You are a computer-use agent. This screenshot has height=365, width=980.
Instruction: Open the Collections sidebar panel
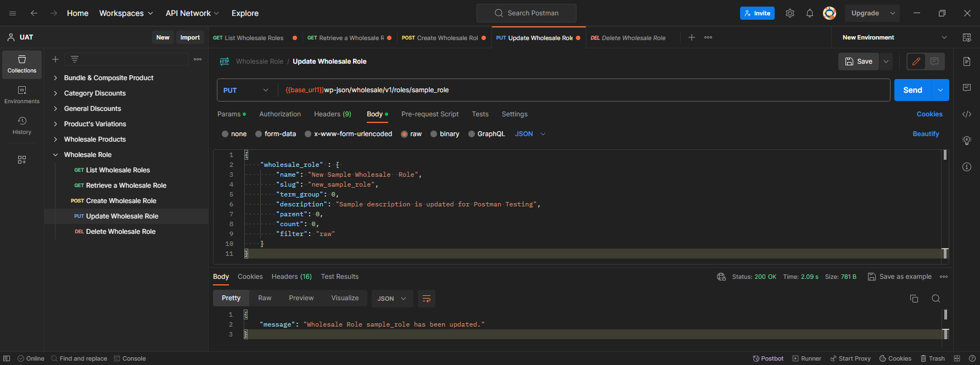(22, 64)
